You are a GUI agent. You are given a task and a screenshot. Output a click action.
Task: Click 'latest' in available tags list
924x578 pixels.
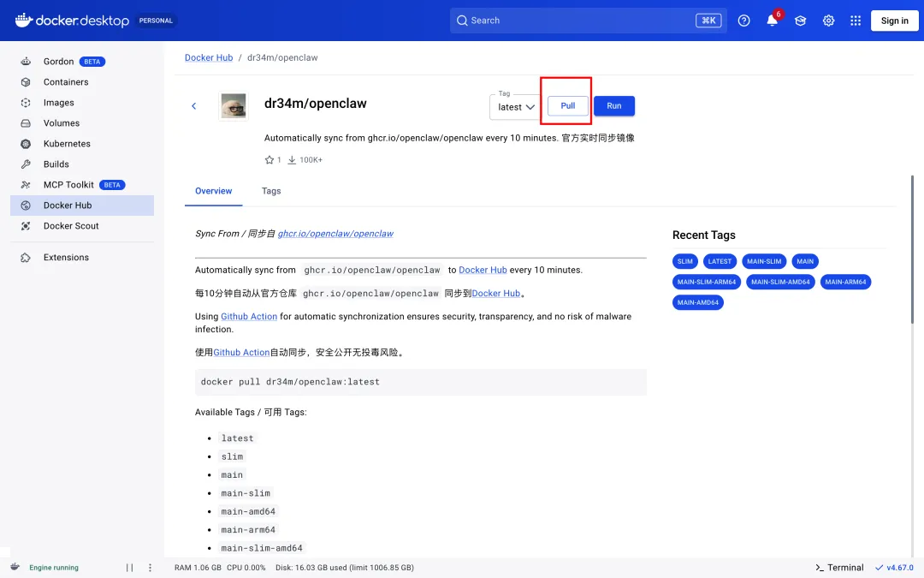click(238, 438)
